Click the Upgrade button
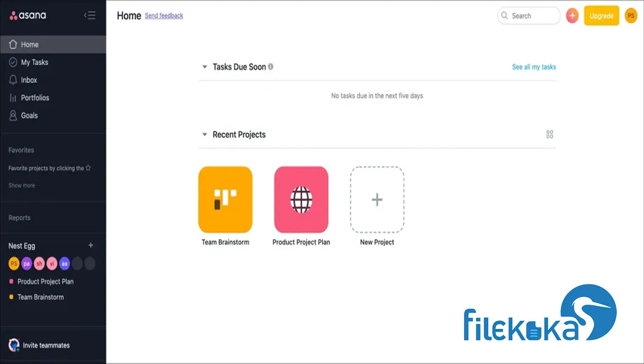Screen dimensions: 644x364 [601, 16]
